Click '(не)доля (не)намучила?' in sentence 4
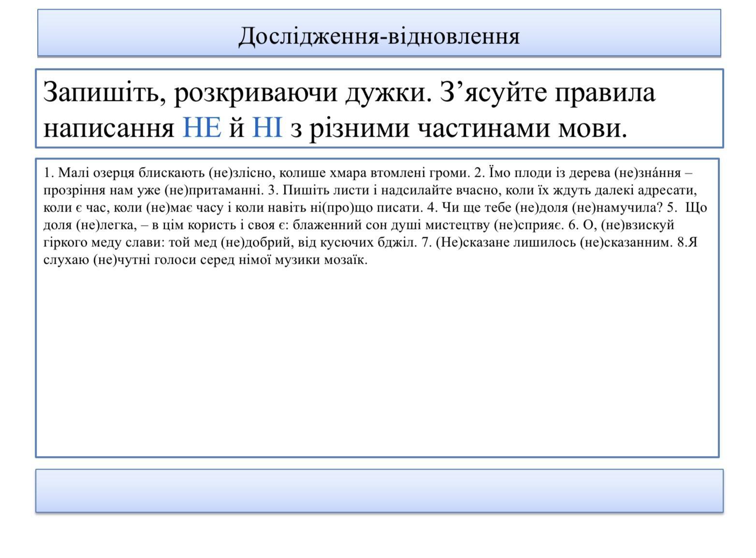The image size is (756, 558). pyautogui.click(x=588, y=207)
